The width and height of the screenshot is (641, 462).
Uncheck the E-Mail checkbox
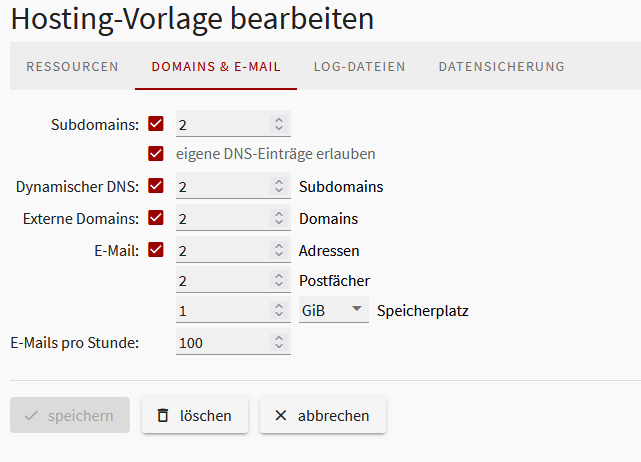tap(156, 249)
